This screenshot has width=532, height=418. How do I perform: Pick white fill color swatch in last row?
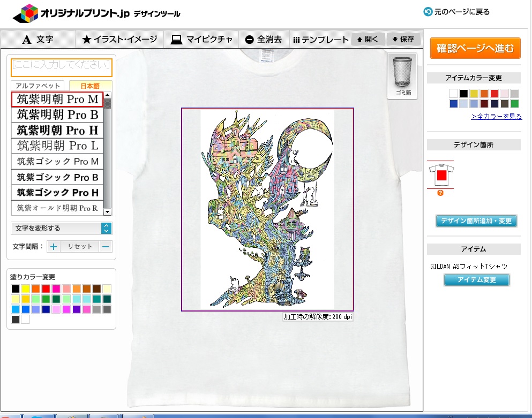coord(25,320)
